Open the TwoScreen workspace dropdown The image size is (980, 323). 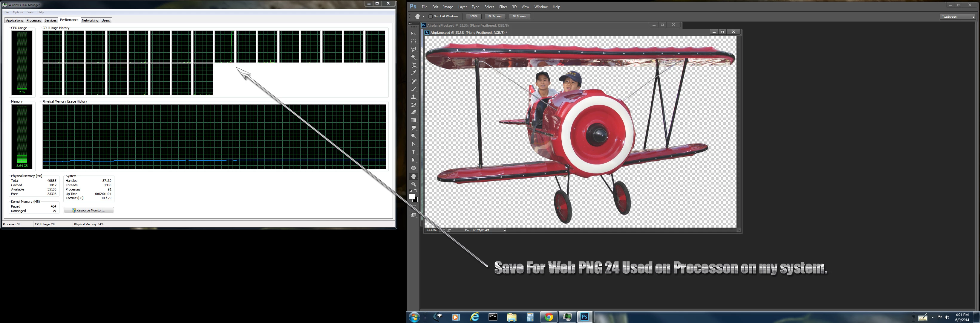point(958,16)
